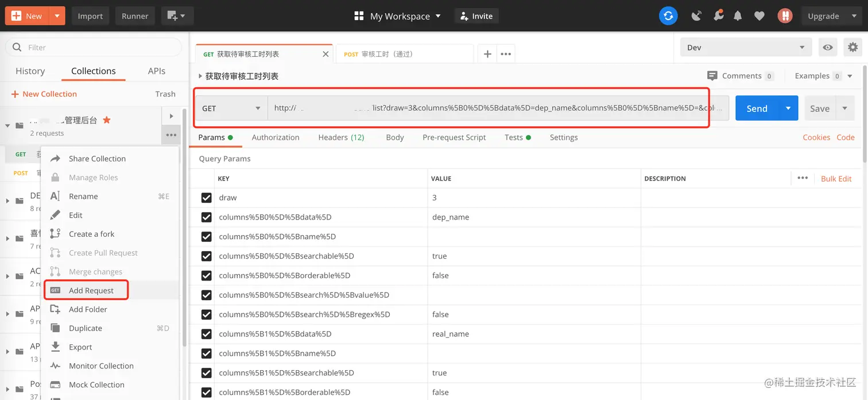Open the Dev environment dropdown
Image resolution: width=868 pixels, height=400 pixels.
point(746,48)
